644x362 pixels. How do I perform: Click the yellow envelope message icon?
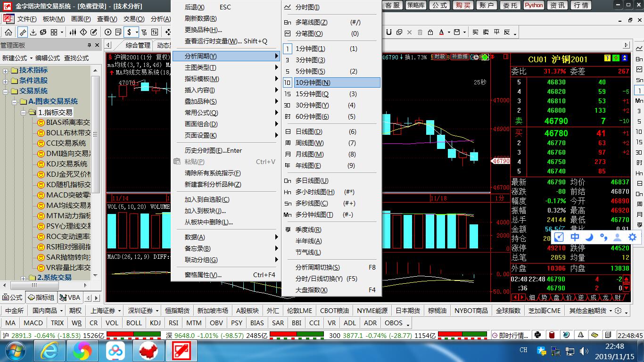pyautogui.click(x=594, y=335)
